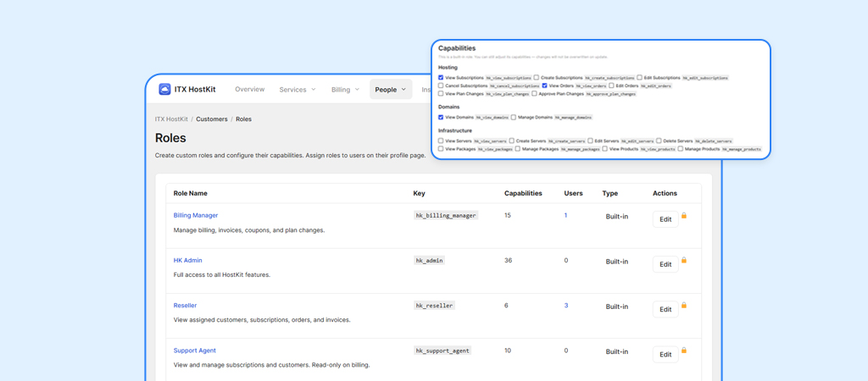
Task: Open the Billing dropdown in navbar
Action: click(346, 89)
